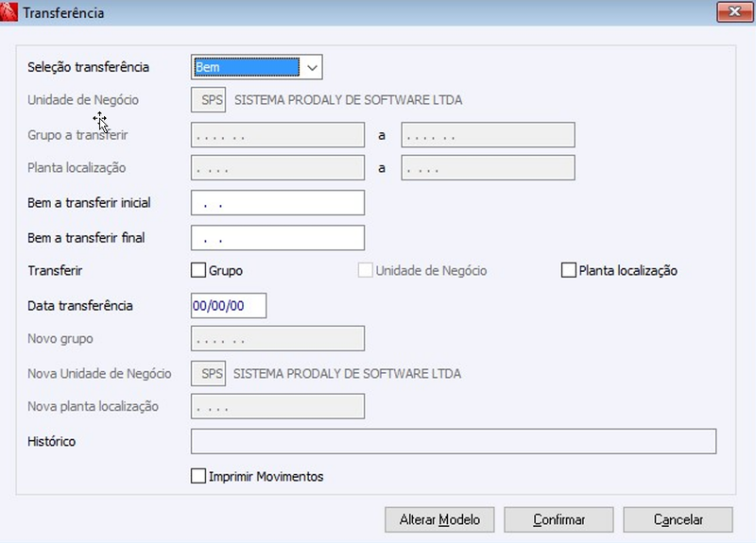Click the Transferência app icon in title bar
The width and height of the screenshot is (756, 543).
point(9,12)
